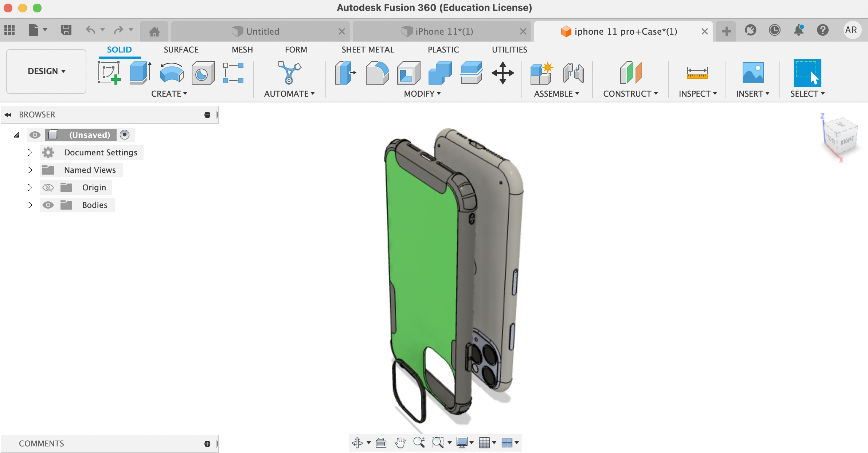This screenshot has height=453, width=868.
Task: Activate the window Select tool
Action: (807, 73)
